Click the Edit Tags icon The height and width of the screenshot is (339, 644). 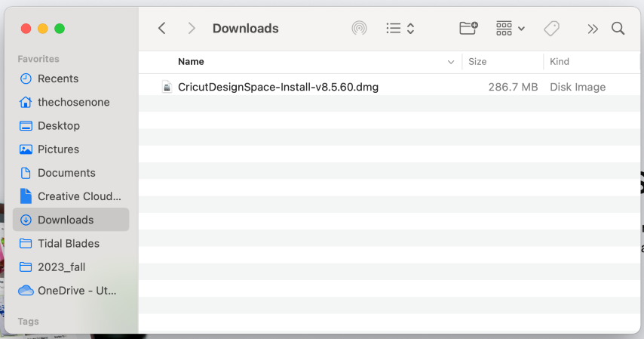(x=551, y=29)
